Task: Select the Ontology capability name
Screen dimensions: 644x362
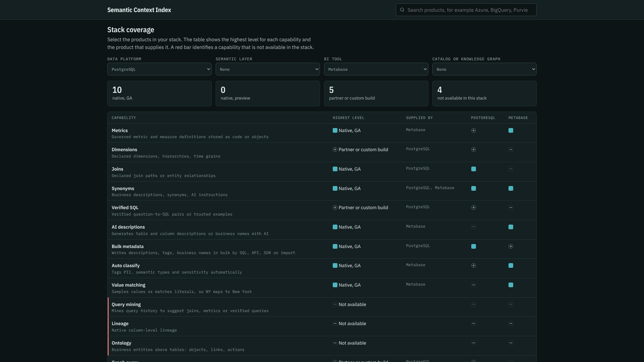Action: 121,343
